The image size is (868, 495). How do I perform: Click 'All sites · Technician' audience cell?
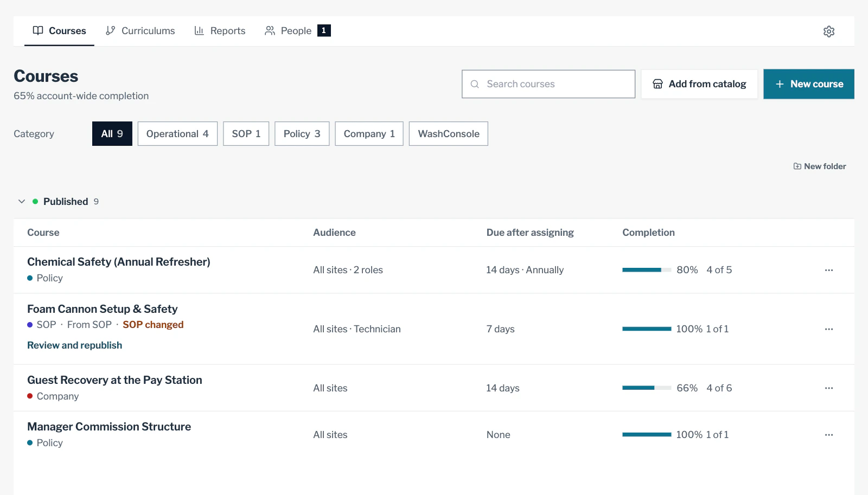coord(357,329)
